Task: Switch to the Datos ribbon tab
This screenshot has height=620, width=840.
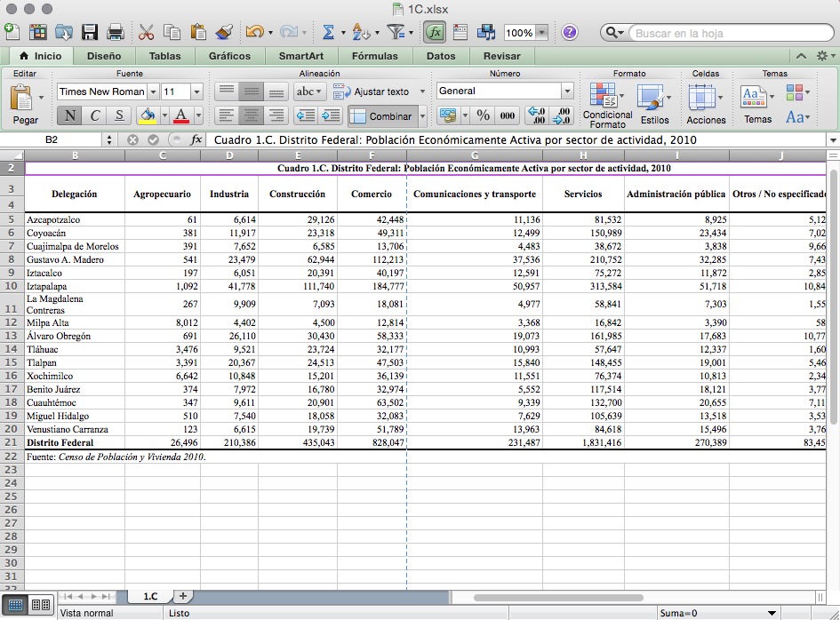Action: click(441, 56)
